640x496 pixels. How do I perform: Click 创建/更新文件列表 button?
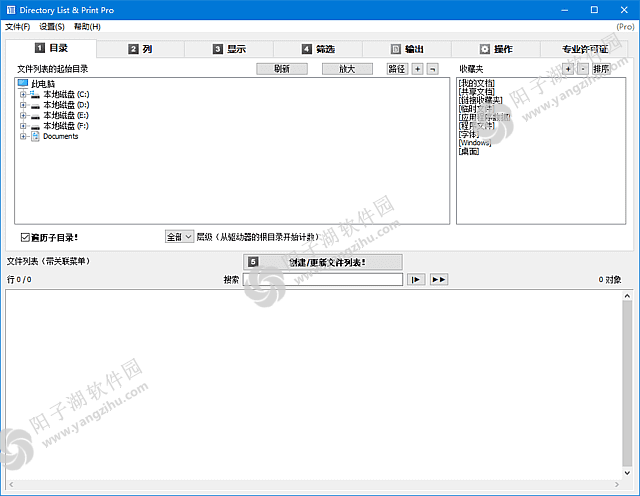point(323,262)
